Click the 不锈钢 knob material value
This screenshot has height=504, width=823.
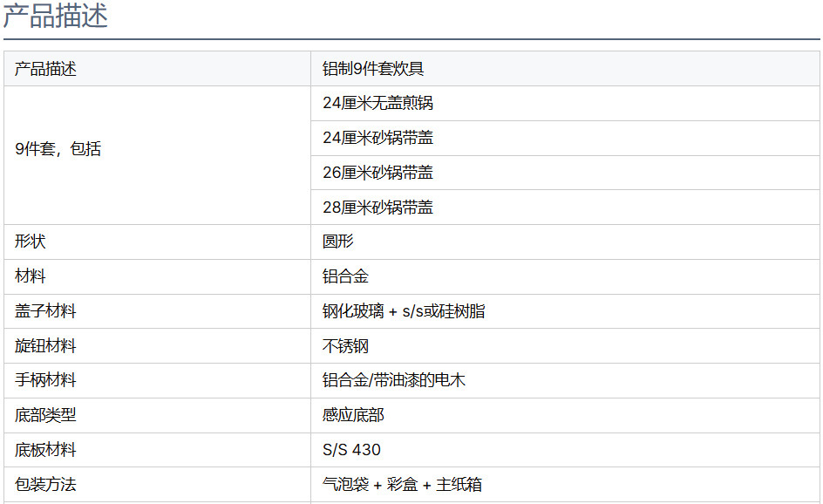tap(345, 345)
